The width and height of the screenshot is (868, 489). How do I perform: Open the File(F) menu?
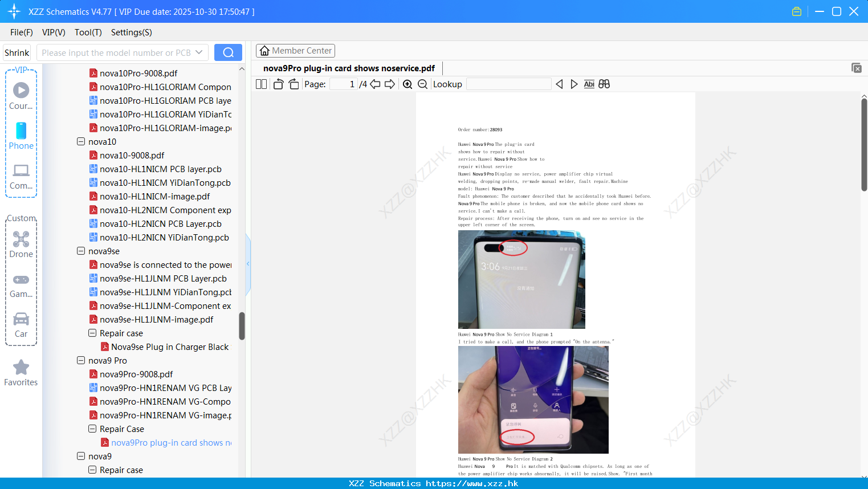click(x=22, y=32)
